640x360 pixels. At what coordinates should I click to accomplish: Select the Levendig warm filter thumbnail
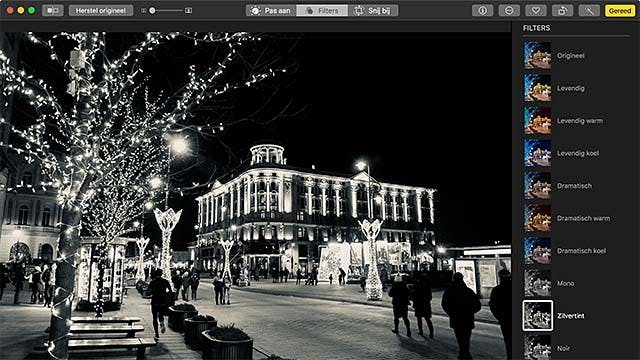point(538,120)
